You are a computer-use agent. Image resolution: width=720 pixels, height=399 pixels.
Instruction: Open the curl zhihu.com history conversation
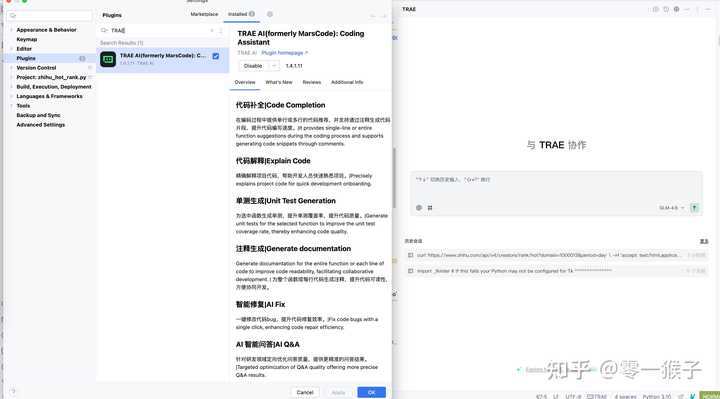tap(556, 255)
